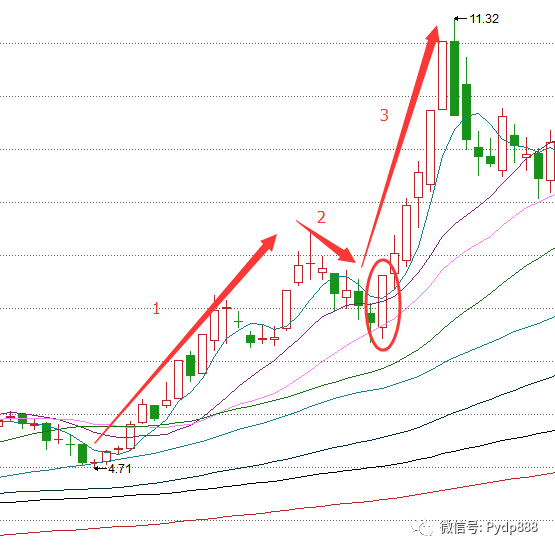The height and width of the screenshot is (552, 555).
Task: Click the green candle left of 4.71
Action: click(x=82, y=453)
